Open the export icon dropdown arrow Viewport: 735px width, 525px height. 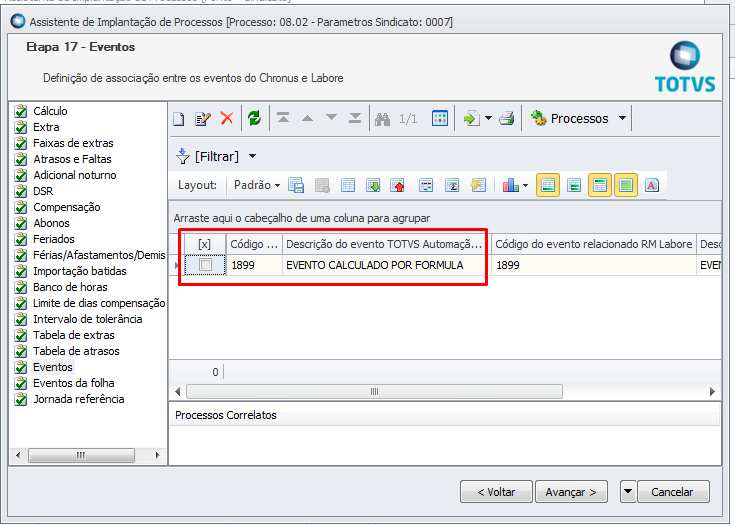click(x=488, y=118)
